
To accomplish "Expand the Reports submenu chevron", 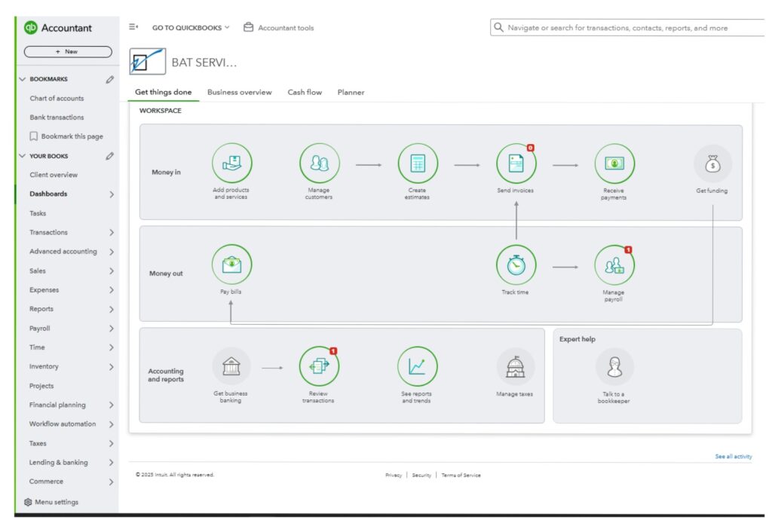I will 112,310.
